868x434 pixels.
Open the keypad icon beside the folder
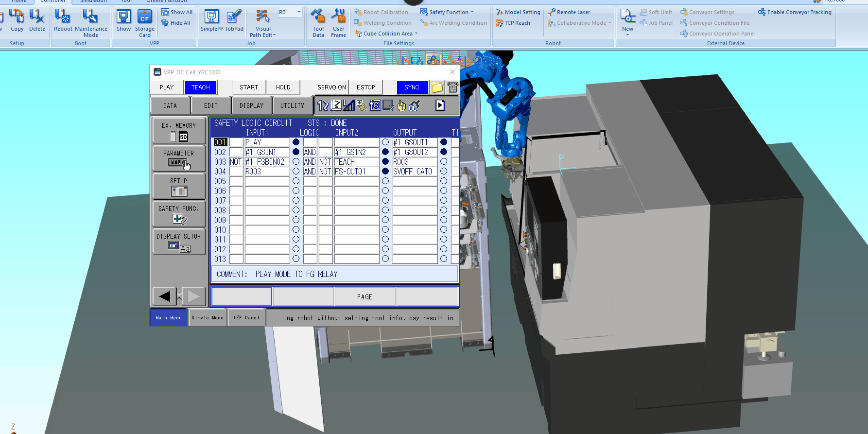tap(453, 87)
